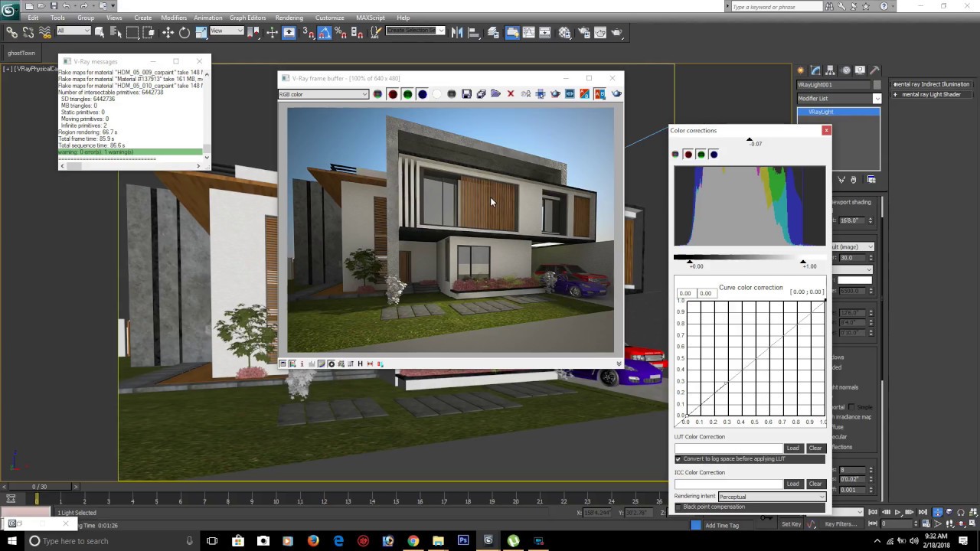Click the track mouse icon in frame buffer
Viewport: 980px width, 551px height.
[541, 94]
